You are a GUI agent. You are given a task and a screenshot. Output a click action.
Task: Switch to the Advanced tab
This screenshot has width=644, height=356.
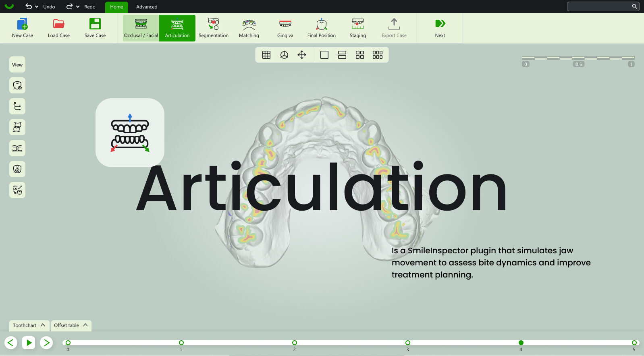(x=147, y=7)
